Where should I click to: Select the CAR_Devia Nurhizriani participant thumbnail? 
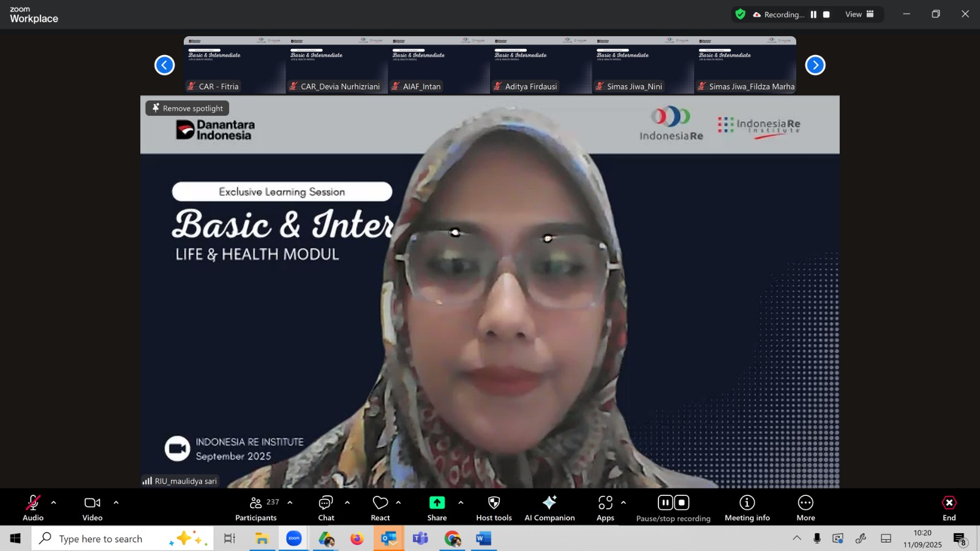click(337, 65)
